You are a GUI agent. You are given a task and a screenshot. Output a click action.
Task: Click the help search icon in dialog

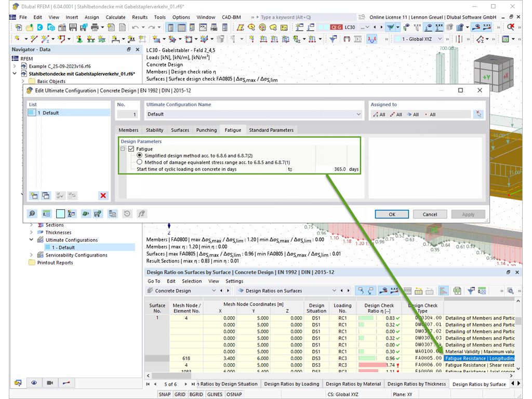32,214
